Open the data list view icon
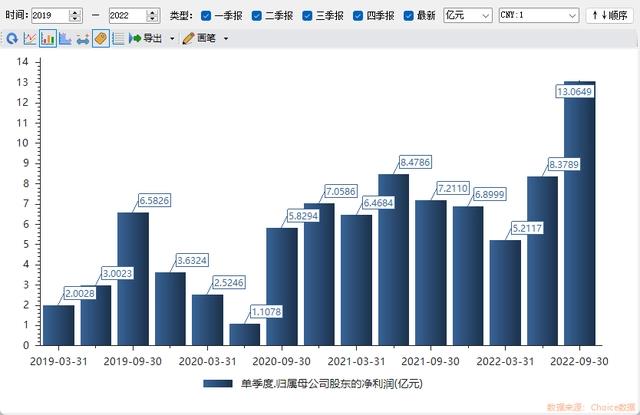Image resolution: width=640 pixels, height=415 pixels. [118, 39]
